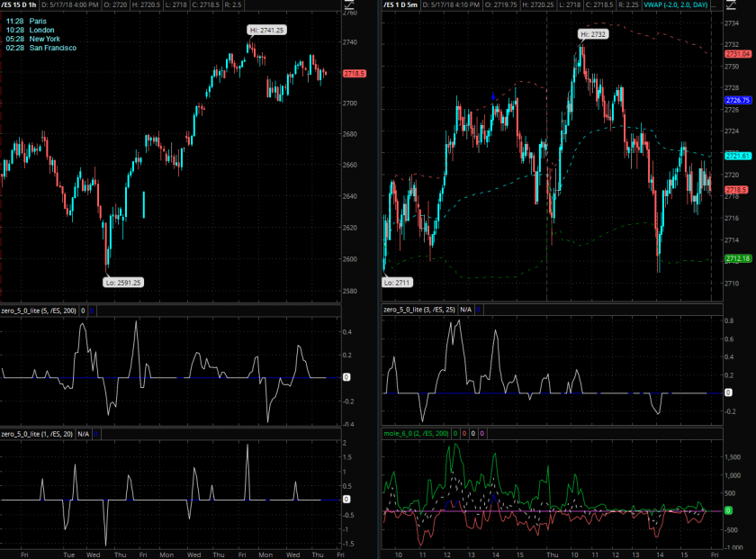Click the price axis scale icon atop the left chart

pos(349,5)
